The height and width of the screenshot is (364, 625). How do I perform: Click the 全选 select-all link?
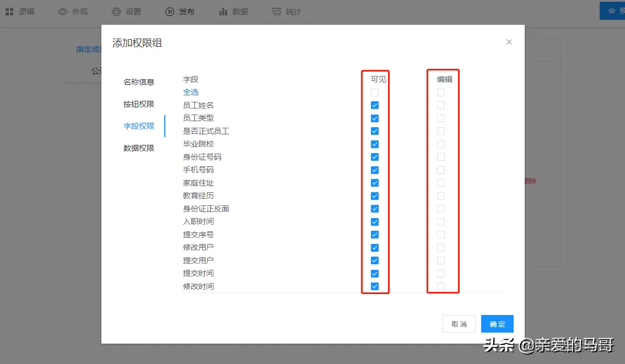tap(191, 92)
